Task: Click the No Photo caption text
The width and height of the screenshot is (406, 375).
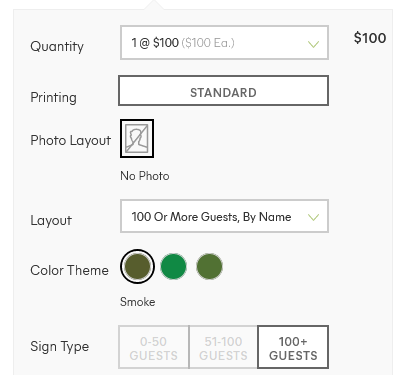Action: point(145,176)
